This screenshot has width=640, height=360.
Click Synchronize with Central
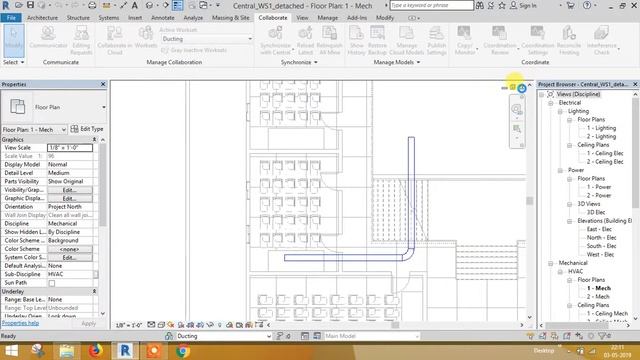coord(276,40)
